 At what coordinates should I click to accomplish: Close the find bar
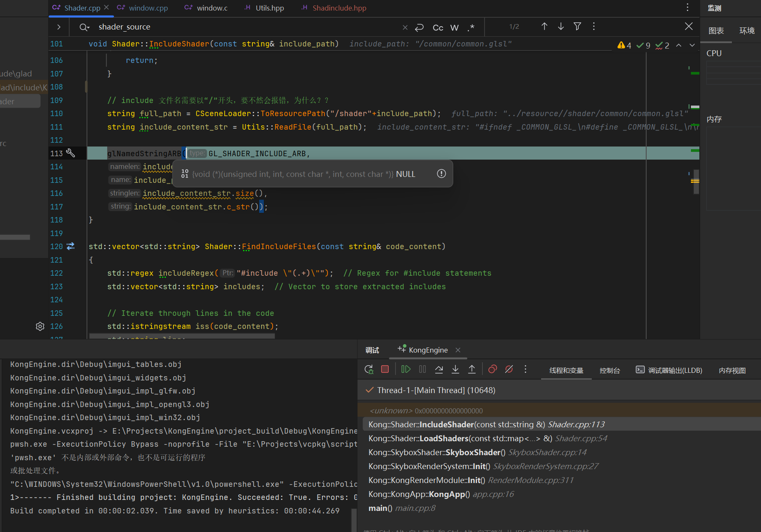689,27
